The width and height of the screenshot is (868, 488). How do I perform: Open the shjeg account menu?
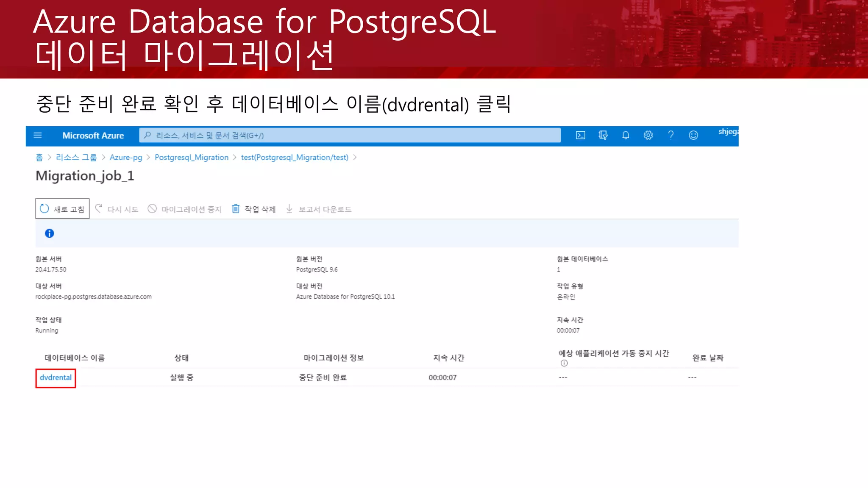728,132
